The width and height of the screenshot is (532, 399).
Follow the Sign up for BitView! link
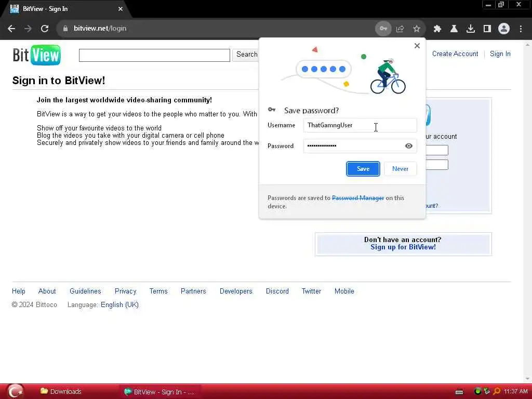403,247
